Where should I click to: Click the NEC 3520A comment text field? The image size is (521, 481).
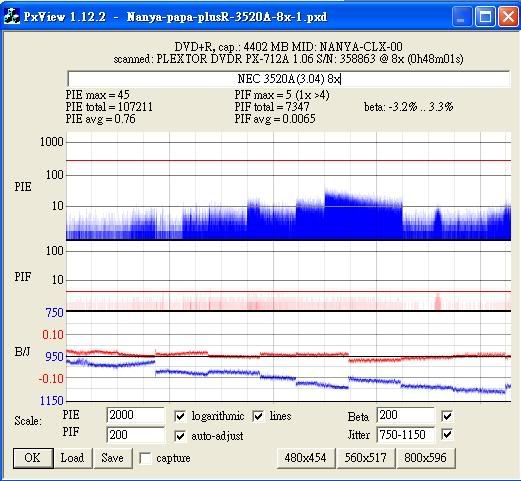click(289, 79)
